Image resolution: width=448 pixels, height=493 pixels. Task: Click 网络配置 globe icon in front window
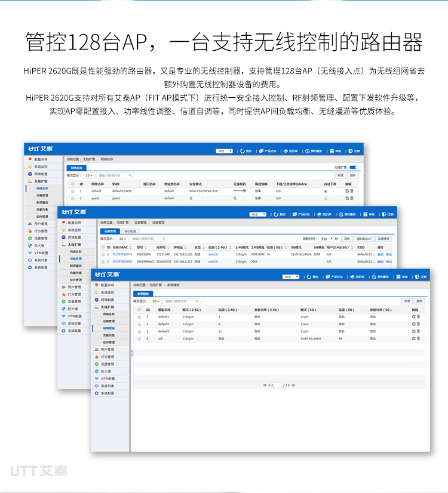(x=97, y=300)
